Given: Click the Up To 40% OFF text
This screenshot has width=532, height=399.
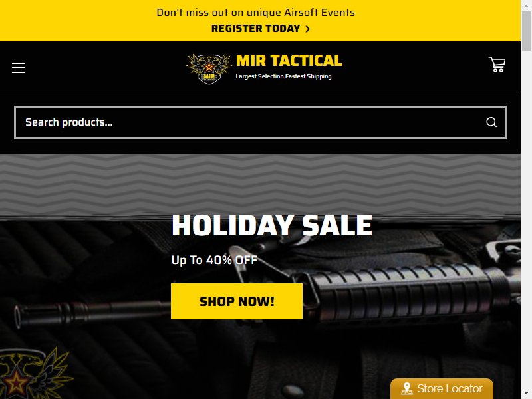Looking at the screenshot, I should pyautogui.click(x=214, y=260).
